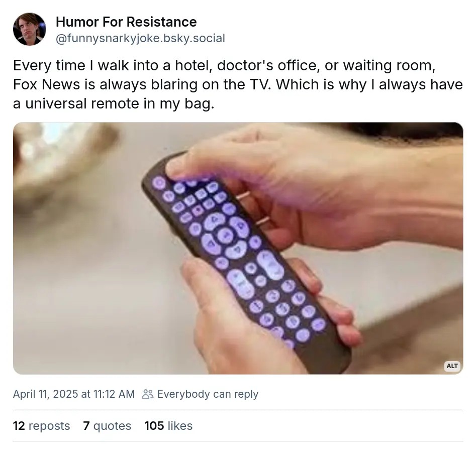View the 105 likes list
Screen dimensions: 476x450
(x=168, y=426)
